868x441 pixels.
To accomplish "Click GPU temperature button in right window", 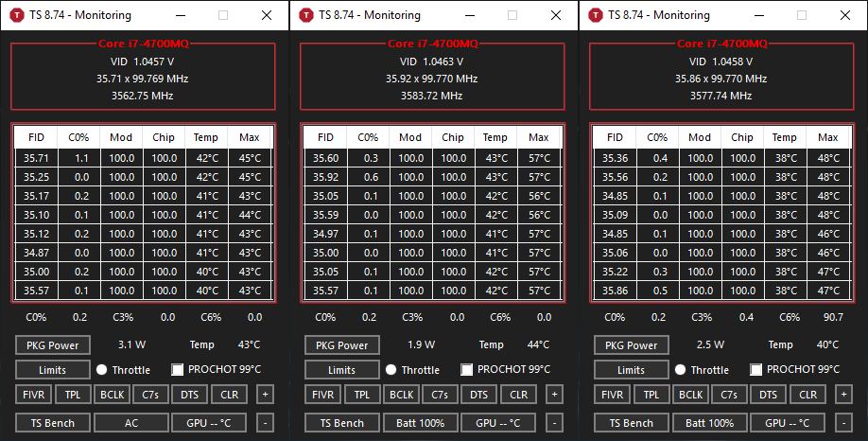I will [x=788, y=423].
